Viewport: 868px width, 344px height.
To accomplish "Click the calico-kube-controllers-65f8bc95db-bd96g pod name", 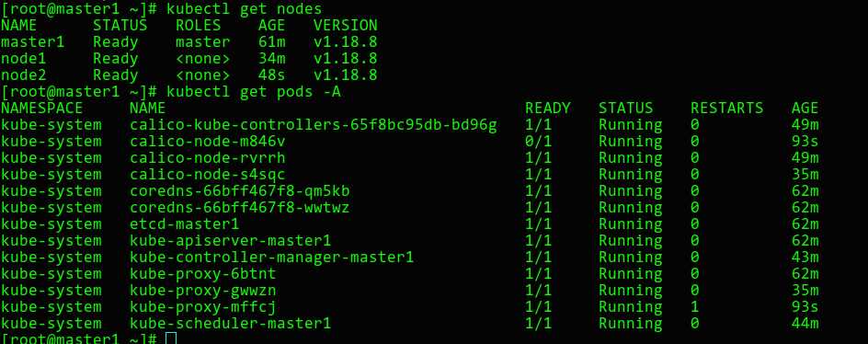I will pos(314,125).
